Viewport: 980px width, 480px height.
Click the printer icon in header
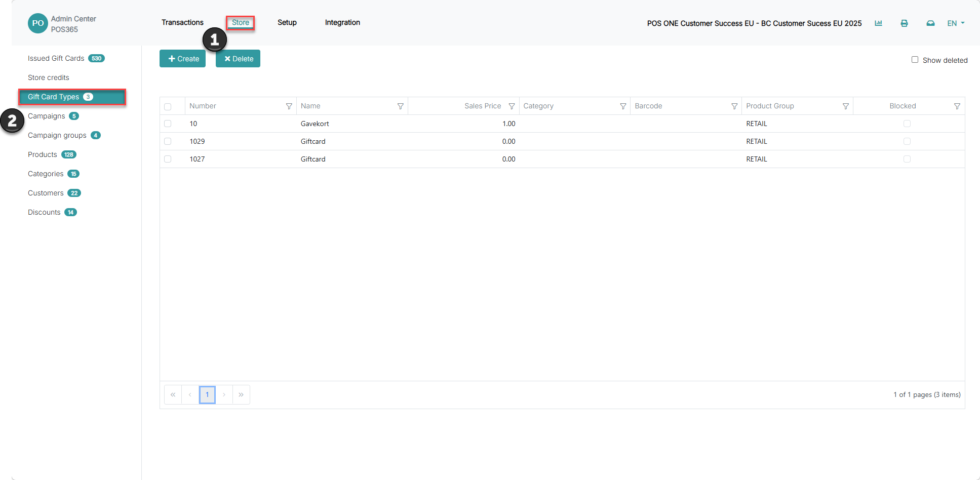[x=904, y=23]
